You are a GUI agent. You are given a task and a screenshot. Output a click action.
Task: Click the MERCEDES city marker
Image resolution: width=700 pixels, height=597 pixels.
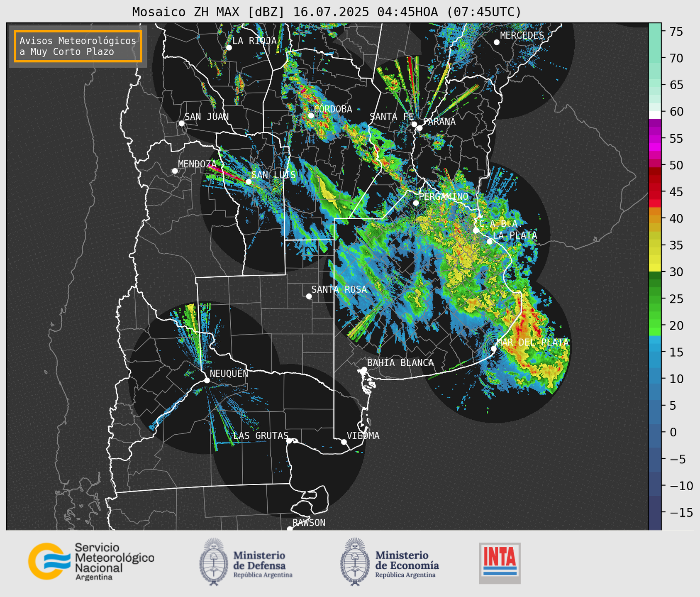tap(497, 42)
